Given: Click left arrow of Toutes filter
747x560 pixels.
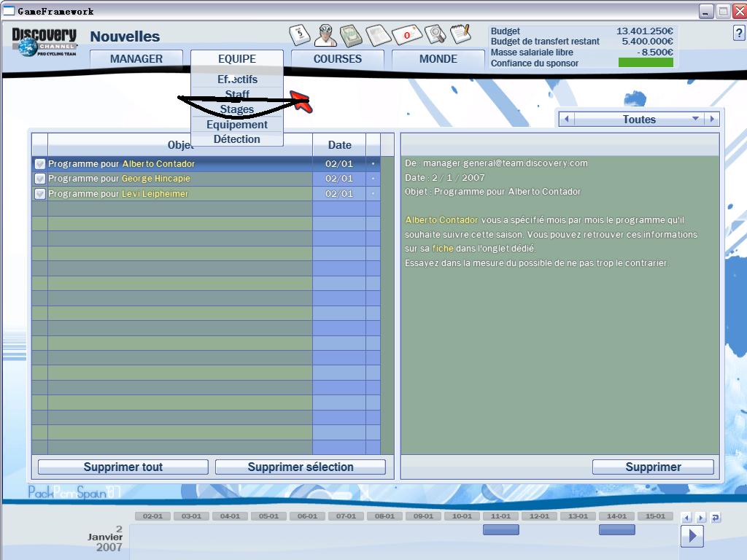Looking at the screenshot, I should (x=567, y=119).
